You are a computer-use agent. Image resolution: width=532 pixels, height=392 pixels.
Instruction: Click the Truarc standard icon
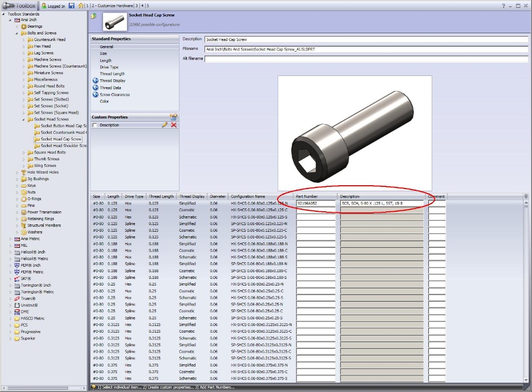(x=17, y=298)
